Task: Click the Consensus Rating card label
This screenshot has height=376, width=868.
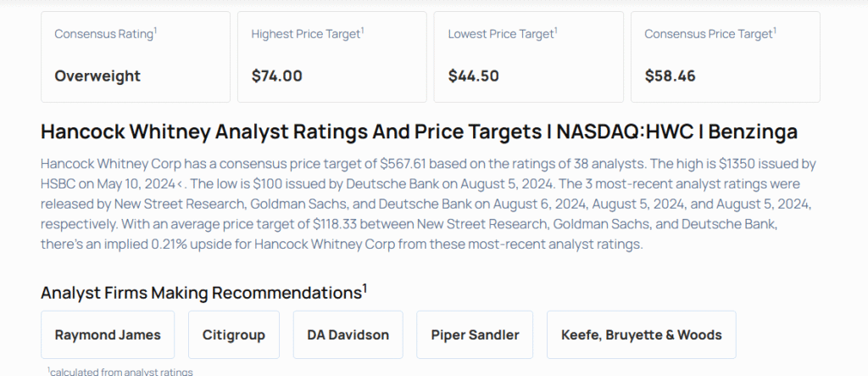Action: pyautogui.click(x=103, y=34)
